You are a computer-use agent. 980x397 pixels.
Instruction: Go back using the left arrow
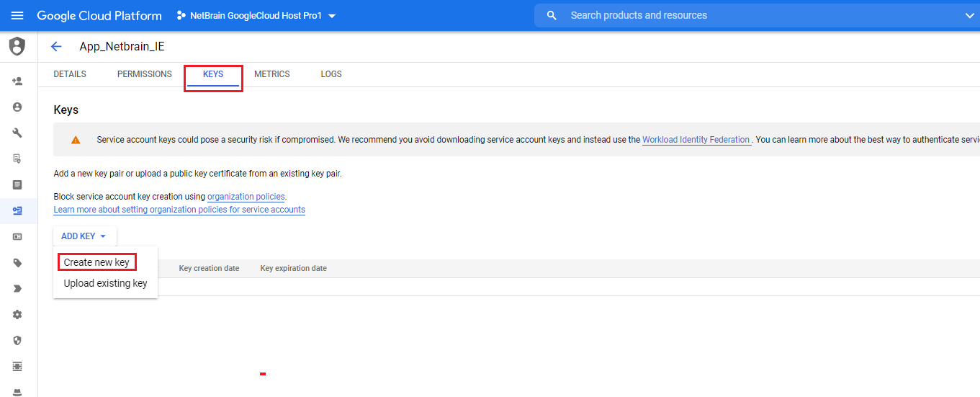(56, 47)
